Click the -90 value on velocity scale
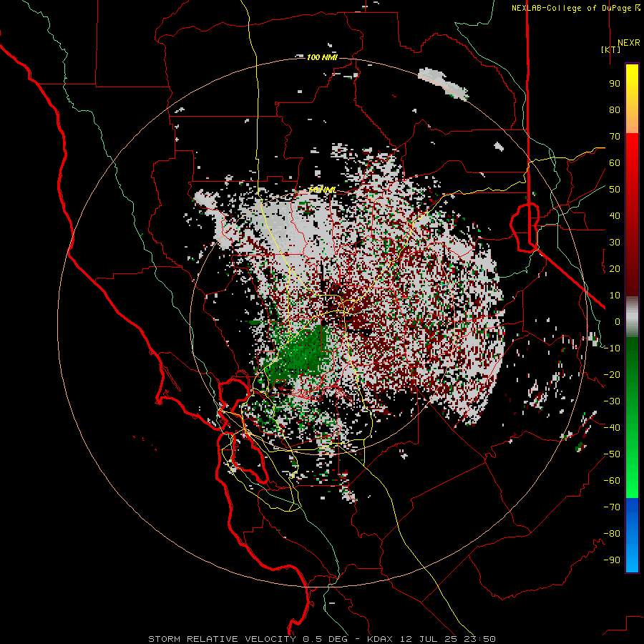 point(613,560)
